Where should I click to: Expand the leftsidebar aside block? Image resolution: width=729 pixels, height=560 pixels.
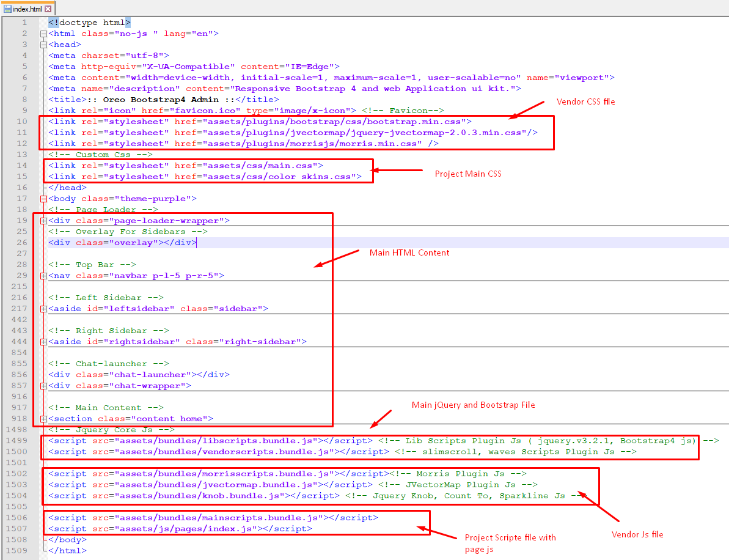[x=43, y=309]
